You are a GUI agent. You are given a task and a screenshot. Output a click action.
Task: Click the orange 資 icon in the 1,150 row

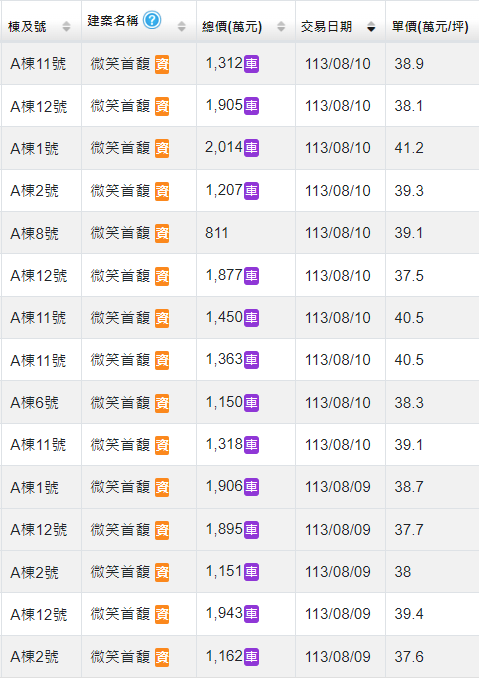(x=162, y=403)
